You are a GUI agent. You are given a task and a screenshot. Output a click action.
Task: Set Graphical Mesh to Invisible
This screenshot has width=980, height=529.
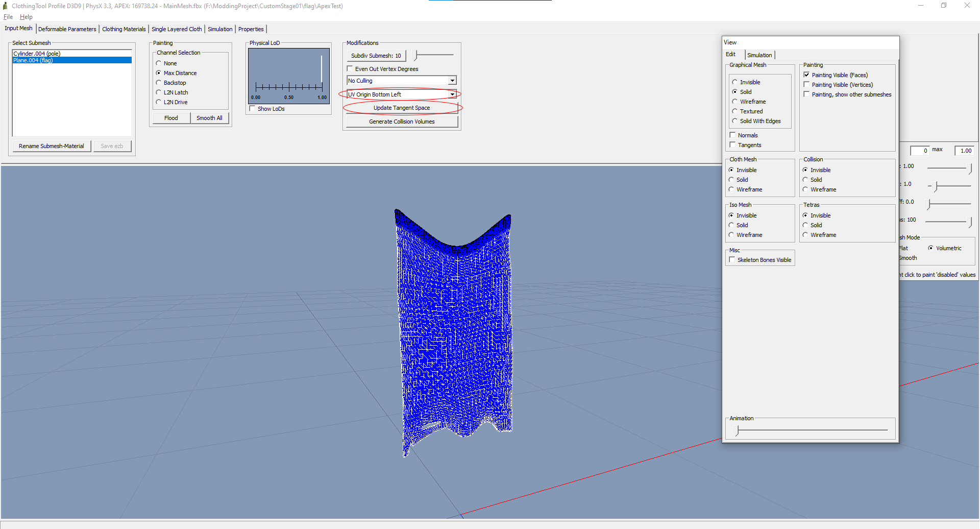746,82
